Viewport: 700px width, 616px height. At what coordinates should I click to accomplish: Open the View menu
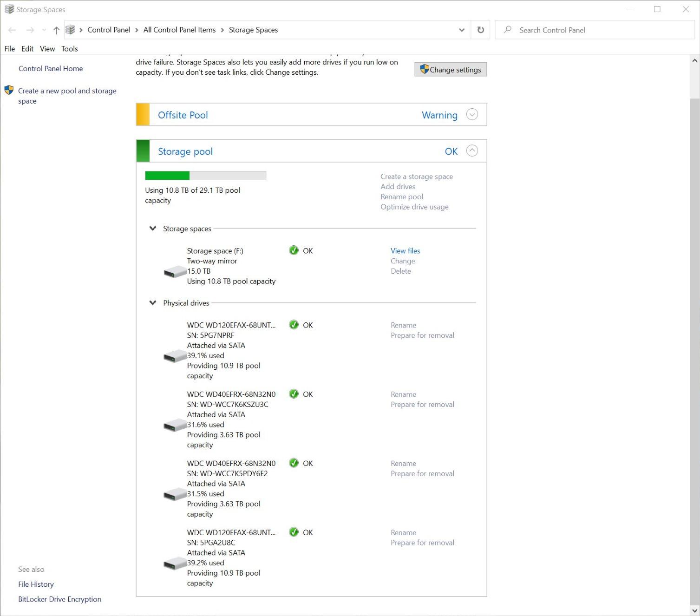(x=47, y=49)
